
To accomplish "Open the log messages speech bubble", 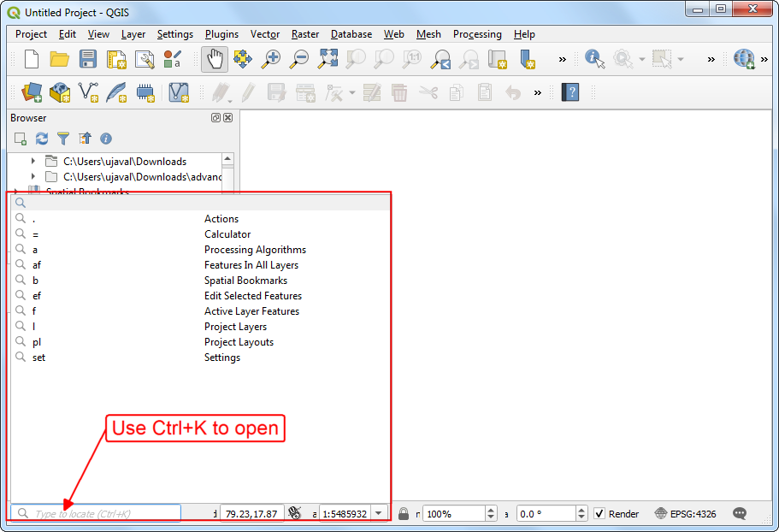I will pos(740,514).
